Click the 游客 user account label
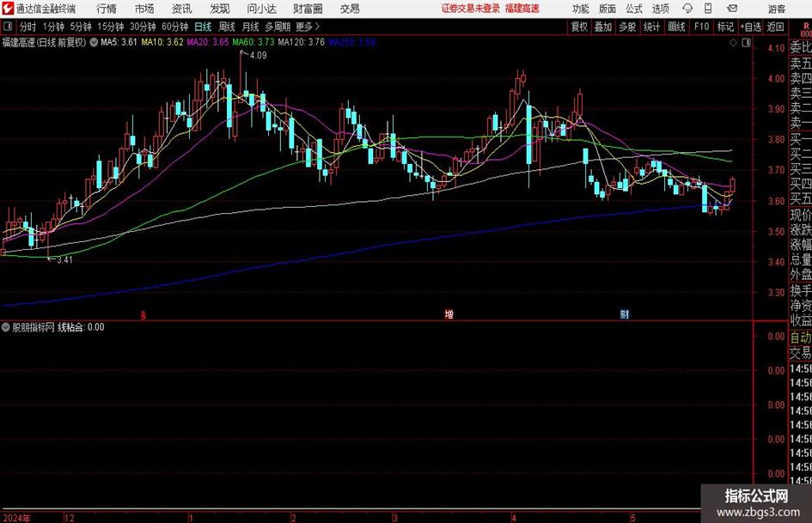Viewport: 812px width, 523px height. coord(776,9)
